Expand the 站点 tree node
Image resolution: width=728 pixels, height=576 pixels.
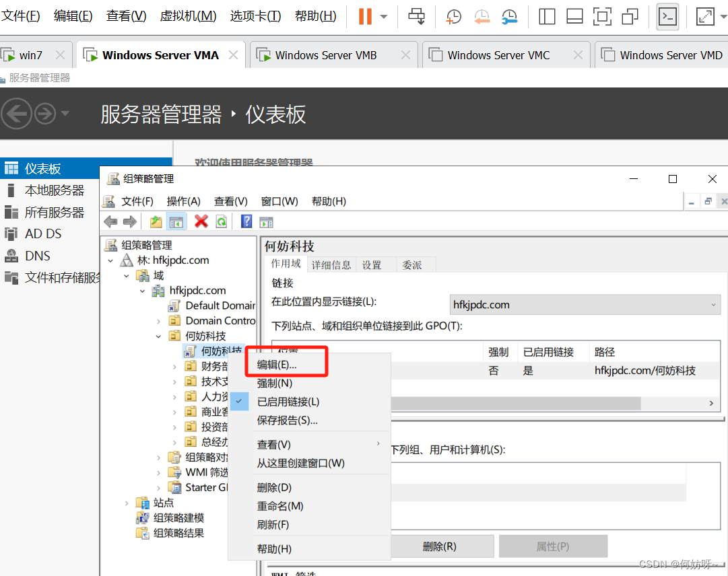click(127, 503)
